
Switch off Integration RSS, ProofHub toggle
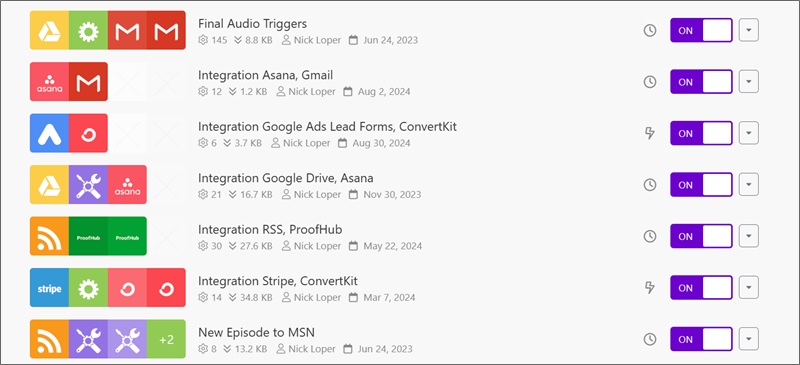[x=702, y=236]
